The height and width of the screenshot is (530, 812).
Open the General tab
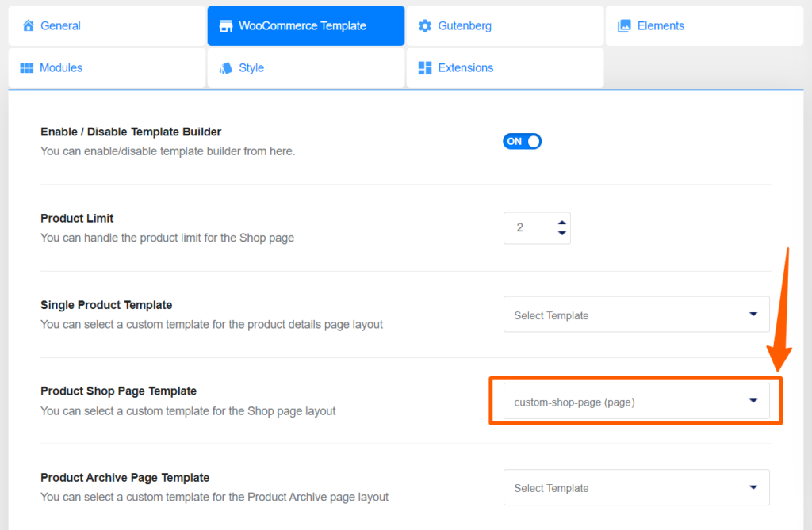point(107,26)
